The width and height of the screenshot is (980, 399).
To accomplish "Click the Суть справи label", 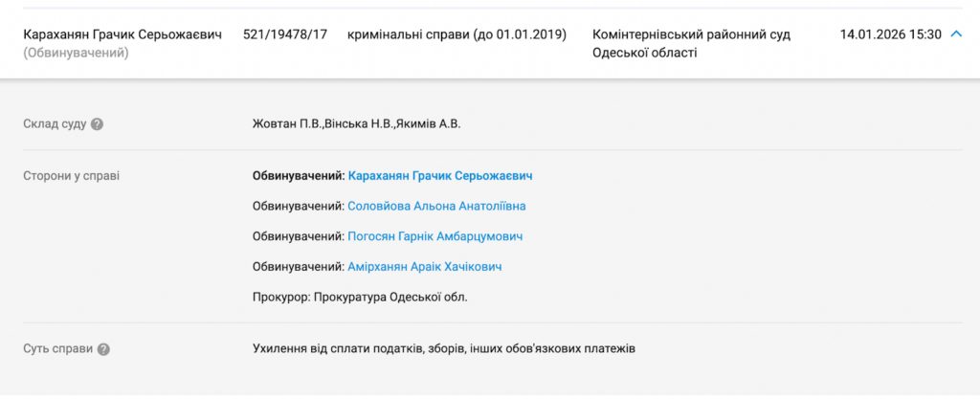I will coord(57,349).
